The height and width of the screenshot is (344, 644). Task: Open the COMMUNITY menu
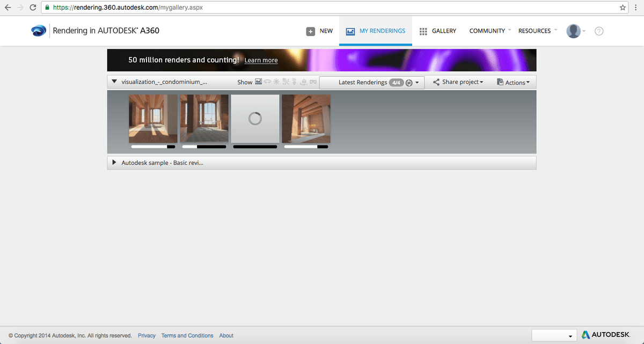487,31
